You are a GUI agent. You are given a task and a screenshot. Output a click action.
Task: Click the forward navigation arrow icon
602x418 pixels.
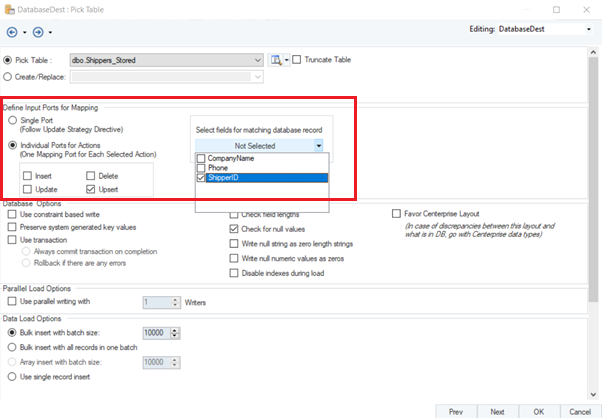click(x=39, y=31)
